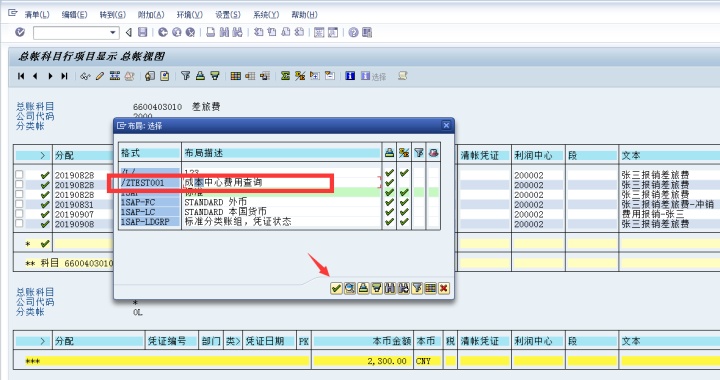Click the 2,300.00 total amount cell
This screenshot has height=380, width=720.
click(x=363, y=361)
